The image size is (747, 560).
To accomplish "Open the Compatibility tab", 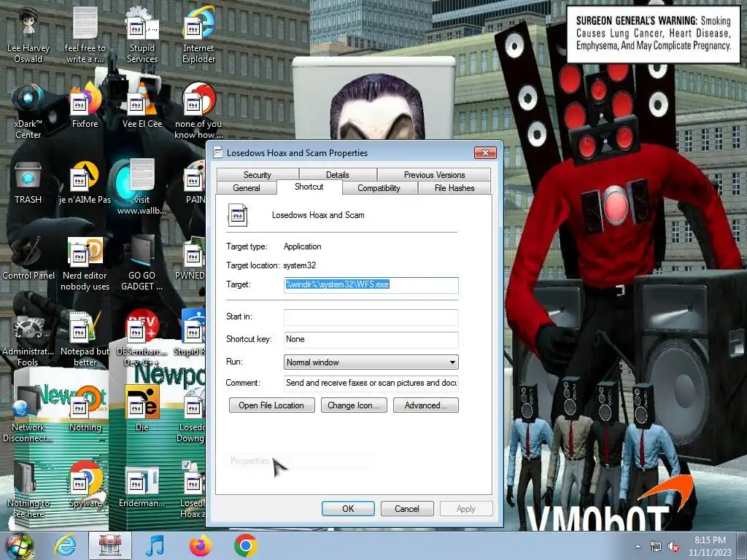I will coord(379,188).
